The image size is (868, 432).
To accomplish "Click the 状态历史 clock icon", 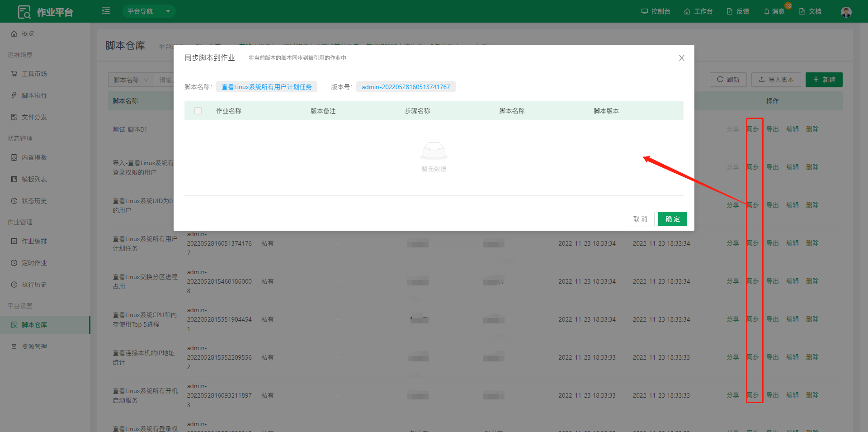I will tap(14, 201).
